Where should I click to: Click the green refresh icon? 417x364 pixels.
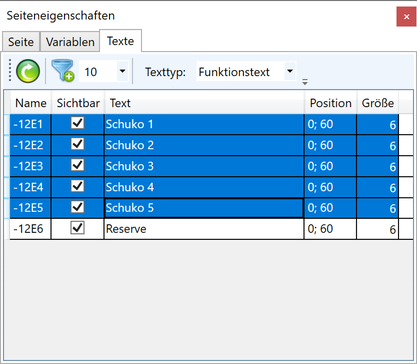[x=28, y=71]
